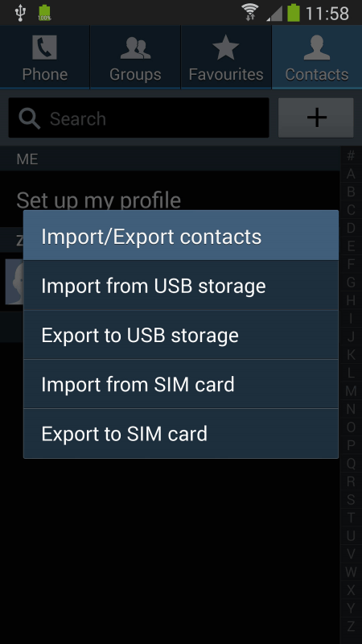Open the Groups tab icon
The width and height of the screenshot is (362, 644).
pyautogui.click(x=135, y=48)
